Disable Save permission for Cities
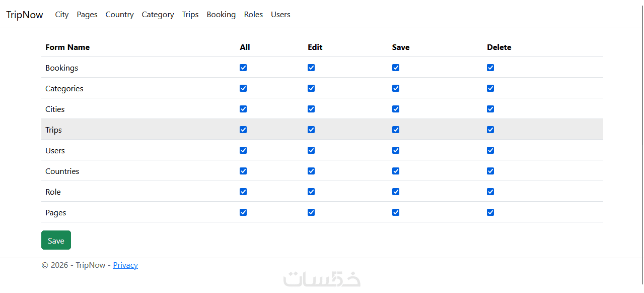This screenshot has height=293, width=644. (x=396, y=109)
